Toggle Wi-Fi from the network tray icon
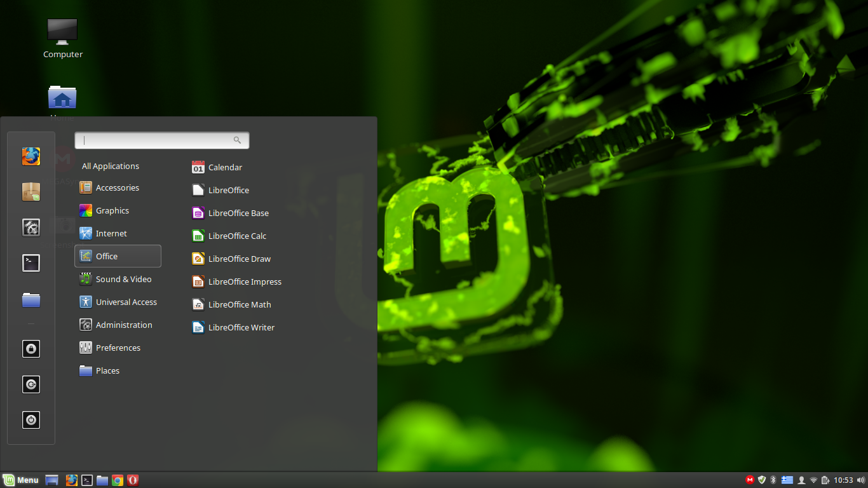Image resolution: width=868 pixels, height=488 pixels. coord(814,480)
